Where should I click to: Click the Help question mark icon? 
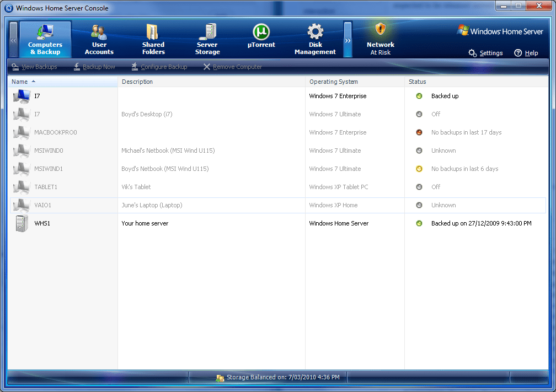pyautogui.click(x=518, y=53)
